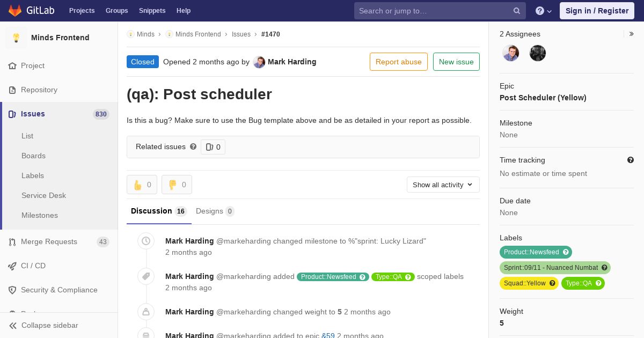Give a thumbs down reaction
The image size is (644, 338).
tap(177, 185)
